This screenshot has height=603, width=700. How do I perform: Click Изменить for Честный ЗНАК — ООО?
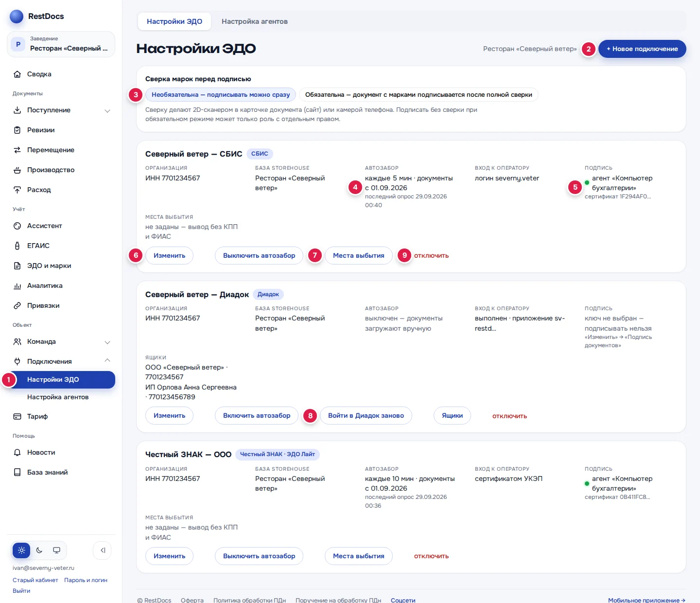(169, 556)
